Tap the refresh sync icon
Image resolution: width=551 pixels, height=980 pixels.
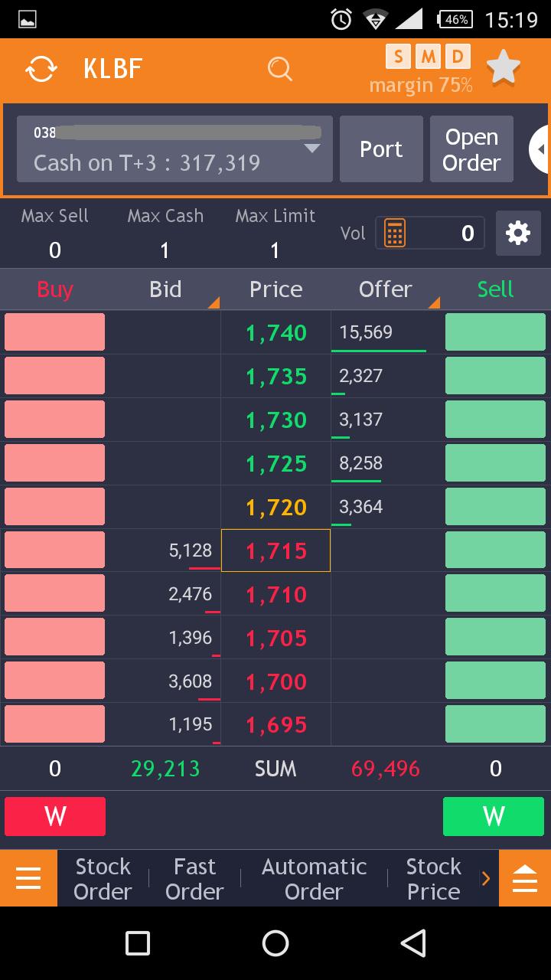tap(41, 69)
